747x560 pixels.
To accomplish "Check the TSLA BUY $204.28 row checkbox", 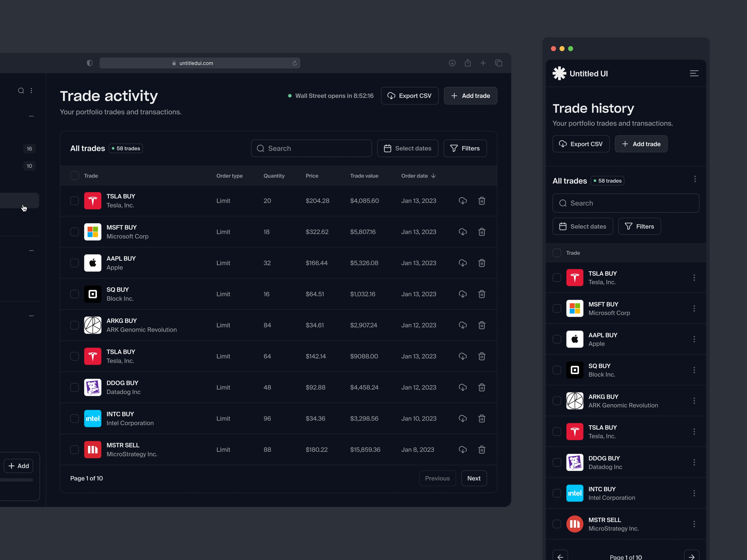I will (75, 201).
